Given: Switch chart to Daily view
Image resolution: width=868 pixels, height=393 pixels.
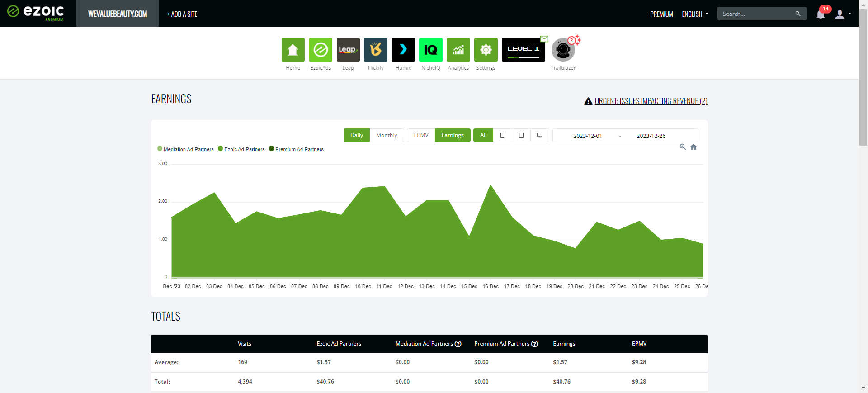Looking at the screenshot, I should click(x=357, y=135).
